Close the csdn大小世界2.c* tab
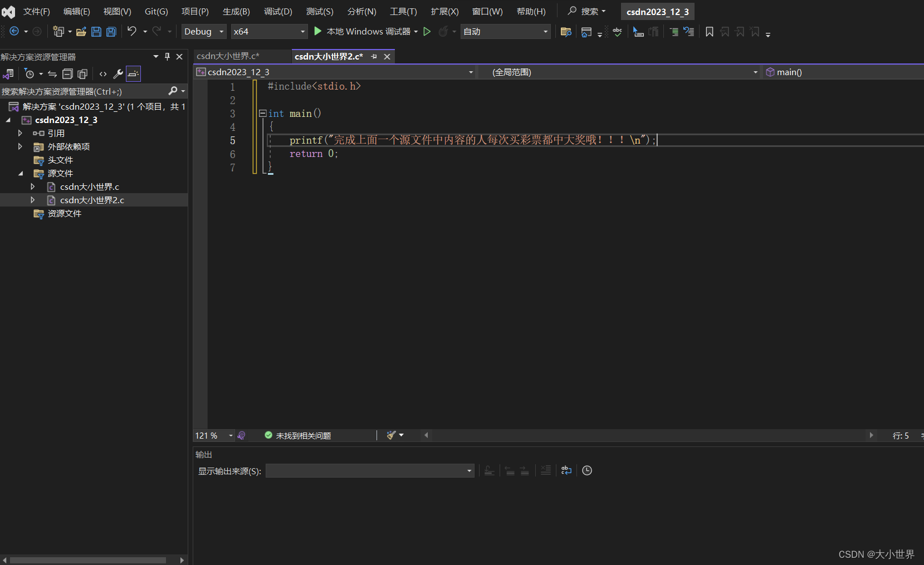Screen dimensions: 924x565 (x=387, y=57)
